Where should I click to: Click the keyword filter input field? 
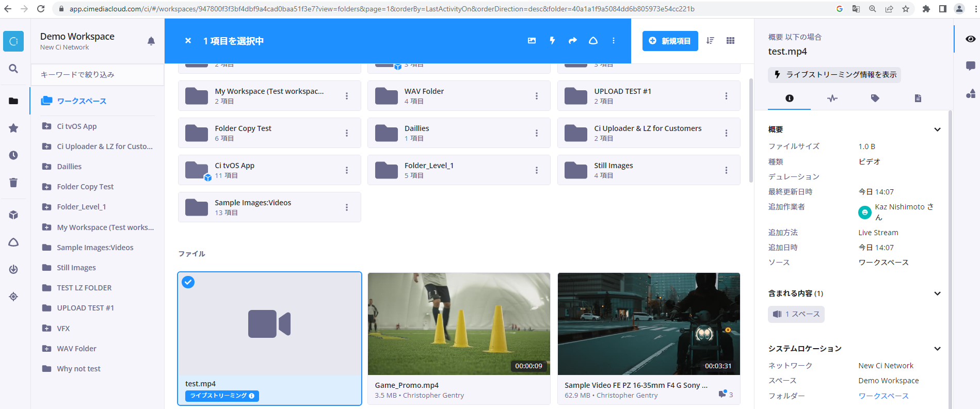98,75
